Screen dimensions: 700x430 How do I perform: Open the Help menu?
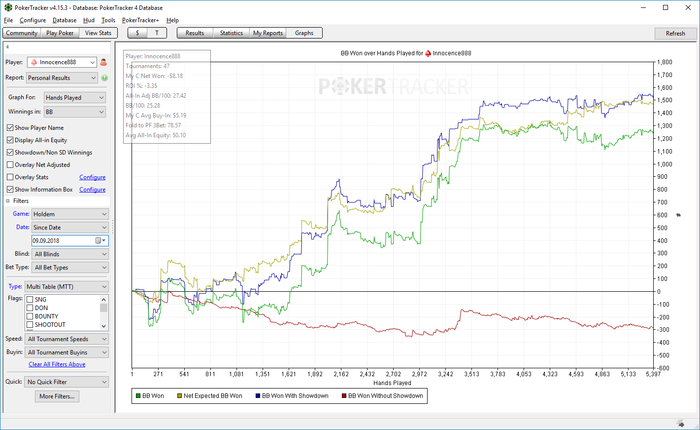tap(172, 20)
